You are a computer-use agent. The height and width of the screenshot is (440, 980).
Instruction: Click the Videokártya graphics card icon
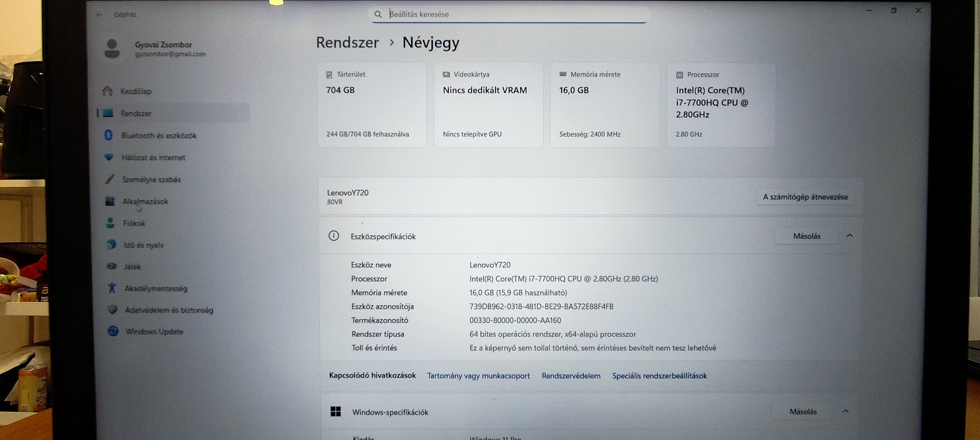tap(446, 74)
